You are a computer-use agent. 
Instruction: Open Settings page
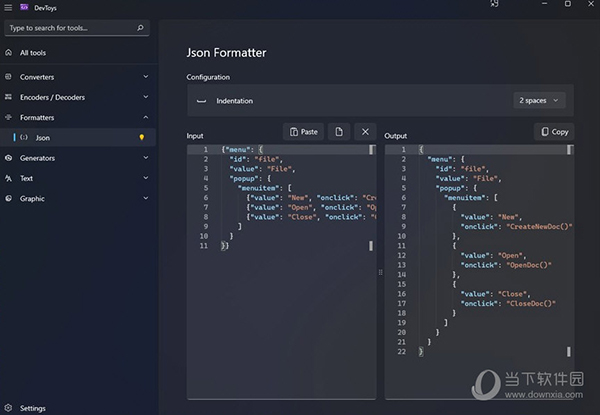78,408
